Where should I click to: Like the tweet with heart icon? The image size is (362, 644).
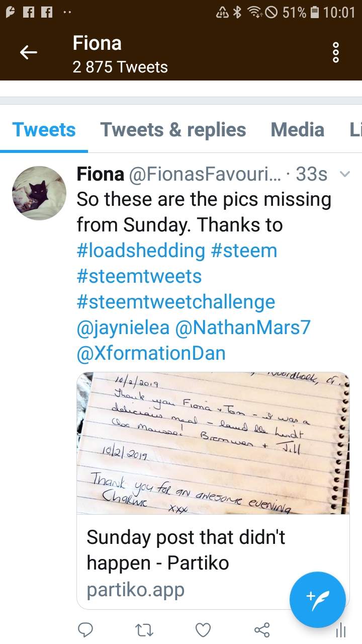[x=203, y=629]
